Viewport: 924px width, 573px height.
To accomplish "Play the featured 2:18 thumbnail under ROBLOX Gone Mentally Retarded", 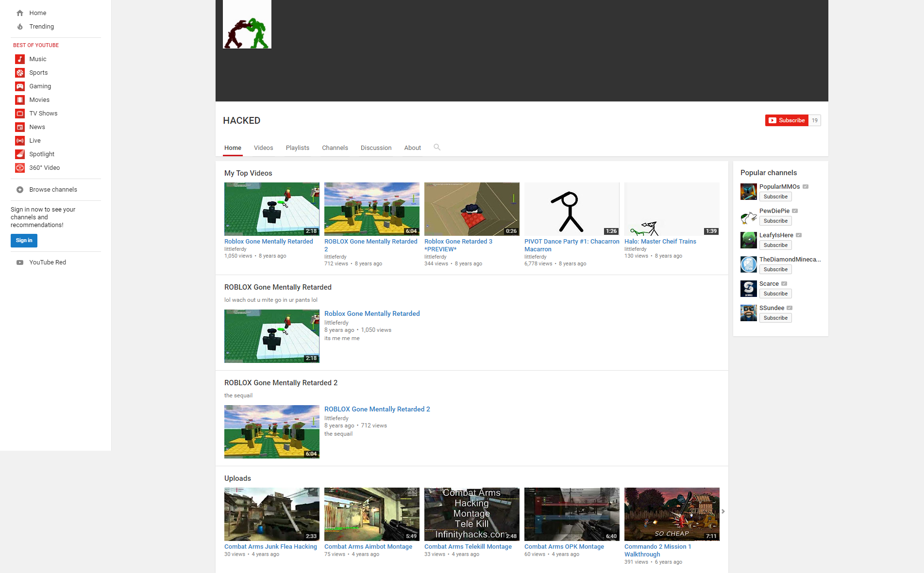I will (272, 336).
